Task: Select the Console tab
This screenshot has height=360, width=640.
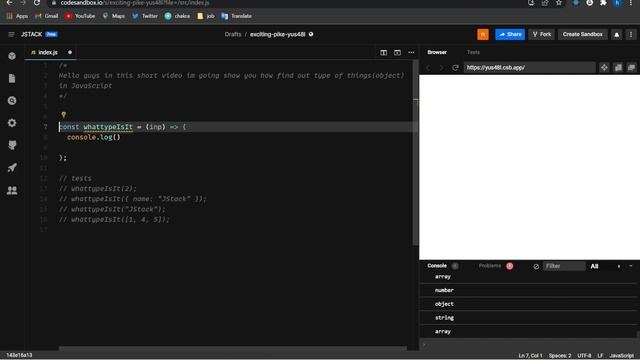Action: point(437,266)
